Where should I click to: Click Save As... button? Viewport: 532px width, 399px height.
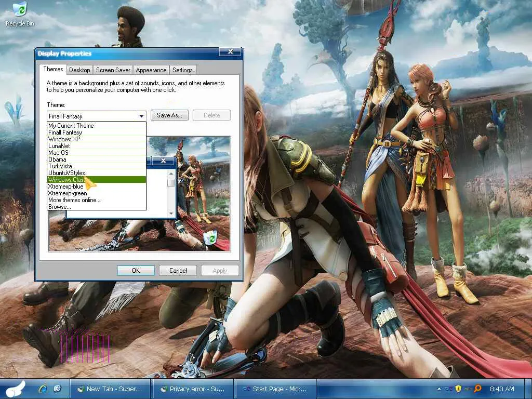point(169,115)
